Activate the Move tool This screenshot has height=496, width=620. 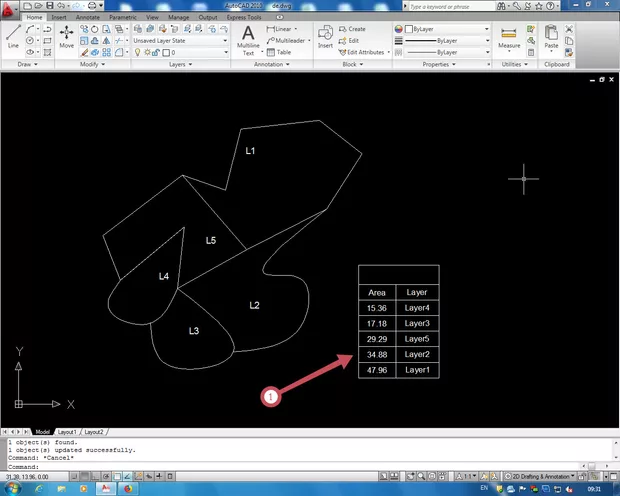66,37
